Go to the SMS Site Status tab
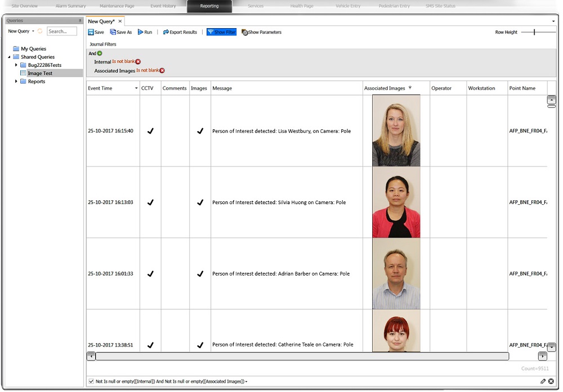 point(441,6)
